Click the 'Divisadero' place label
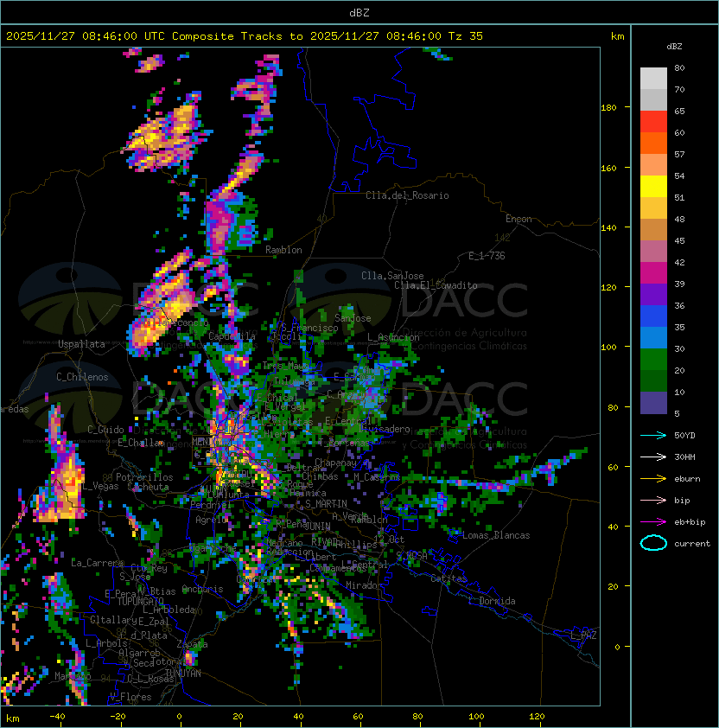 384,429
